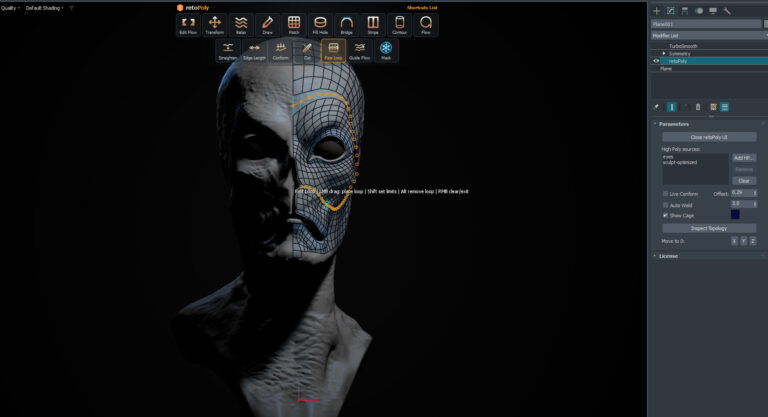Enable the Auto Weld checkbox

(x=665, y=205)
